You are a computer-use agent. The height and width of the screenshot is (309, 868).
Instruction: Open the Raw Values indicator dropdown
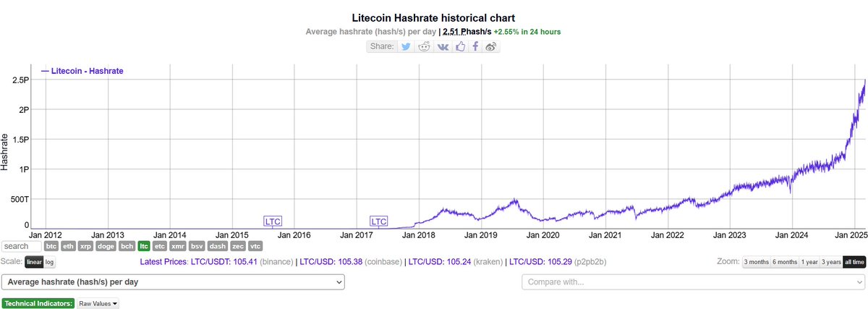click(98, 304)
